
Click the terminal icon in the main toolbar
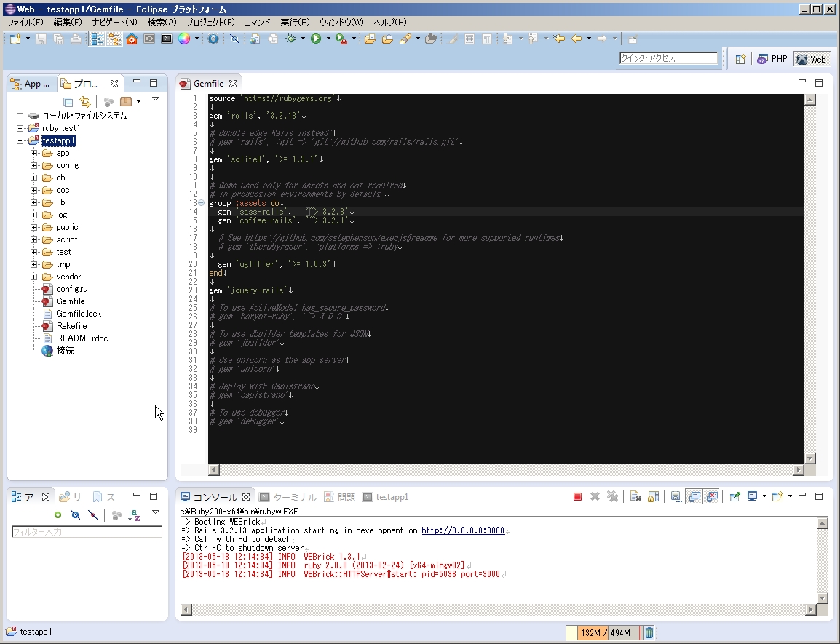[167, 39]
